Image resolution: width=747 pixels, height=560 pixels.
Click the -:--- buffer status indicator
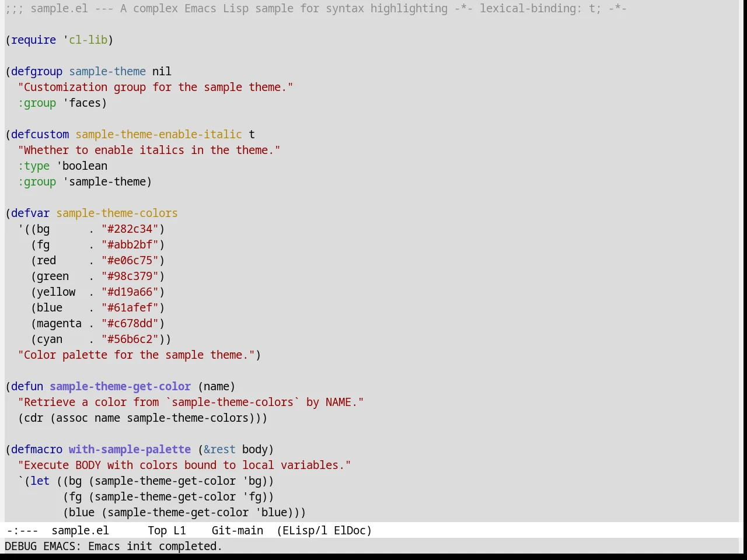tap(22, 530)
